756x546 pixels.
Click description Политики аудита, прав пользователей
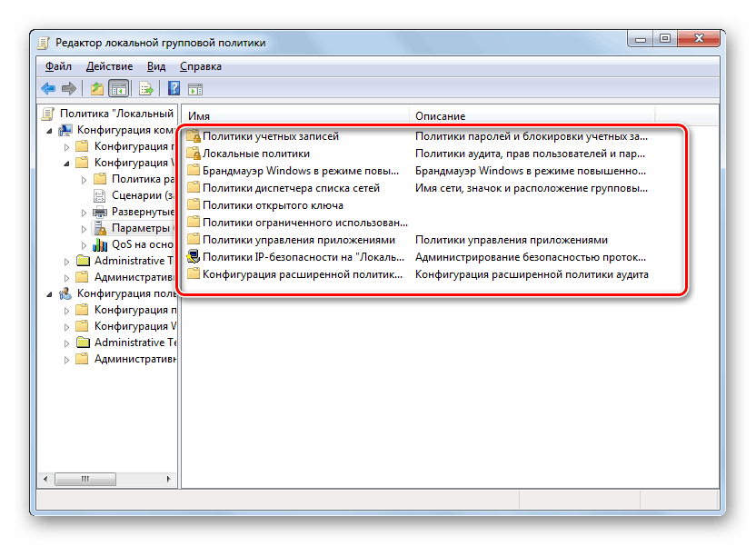pyautogui.click(x=530, y=154)
